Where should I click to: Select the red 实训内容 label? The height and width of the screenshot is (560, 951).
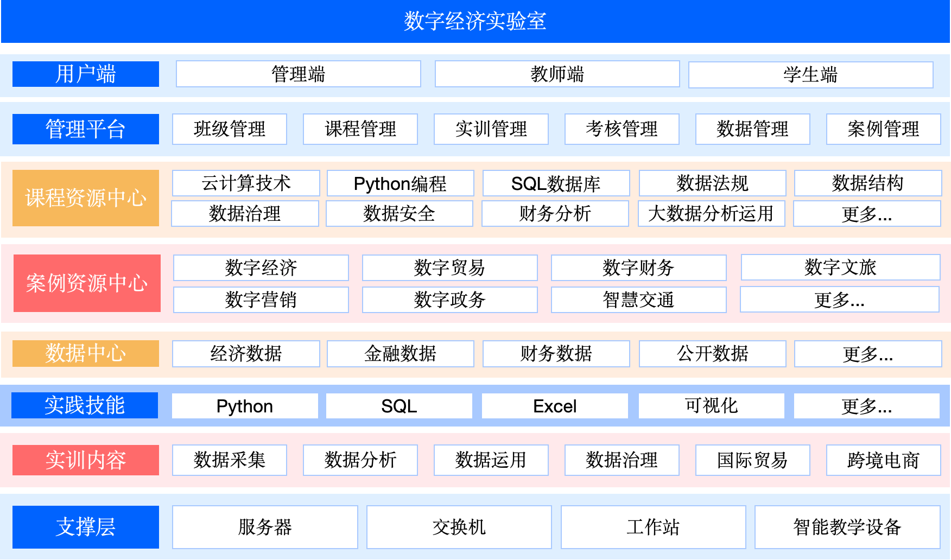tap(86, 460)
